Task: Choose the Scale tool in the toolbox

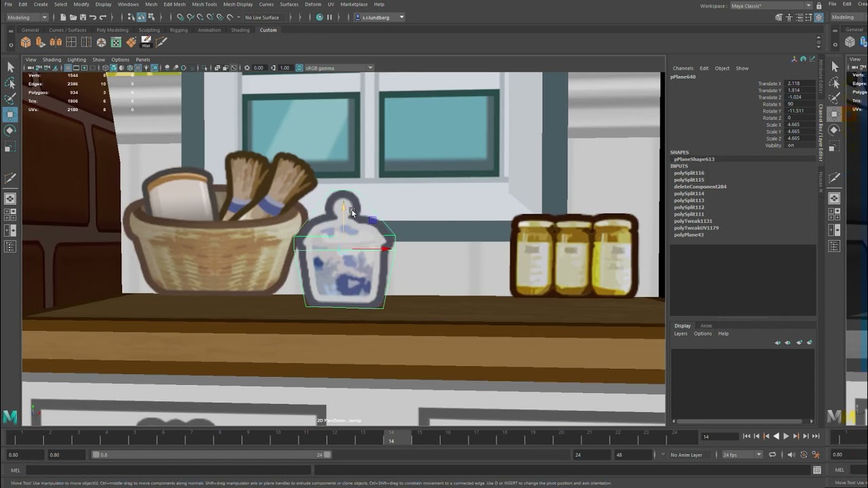Action: pyautogui.click(x=10, y=146)
